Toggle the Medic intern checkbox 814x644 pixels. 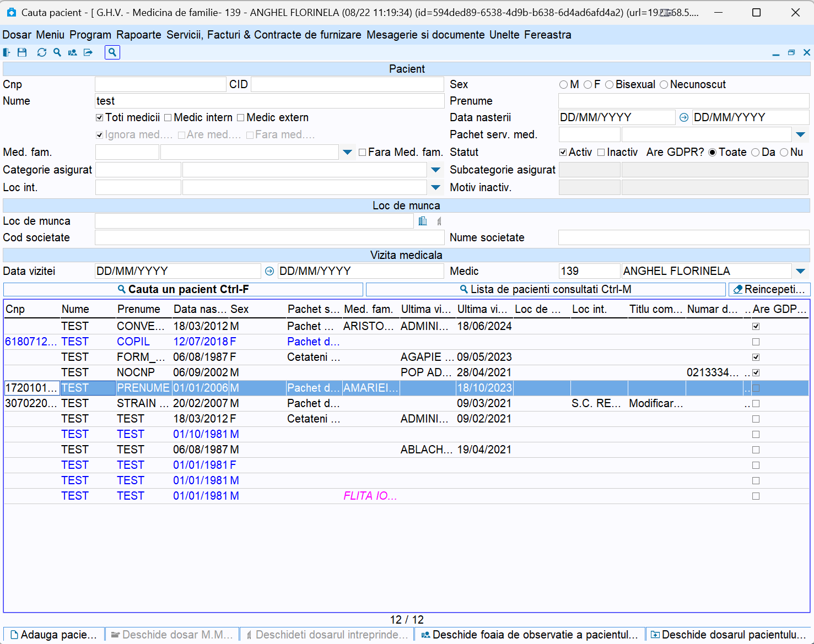click(168, 118)
